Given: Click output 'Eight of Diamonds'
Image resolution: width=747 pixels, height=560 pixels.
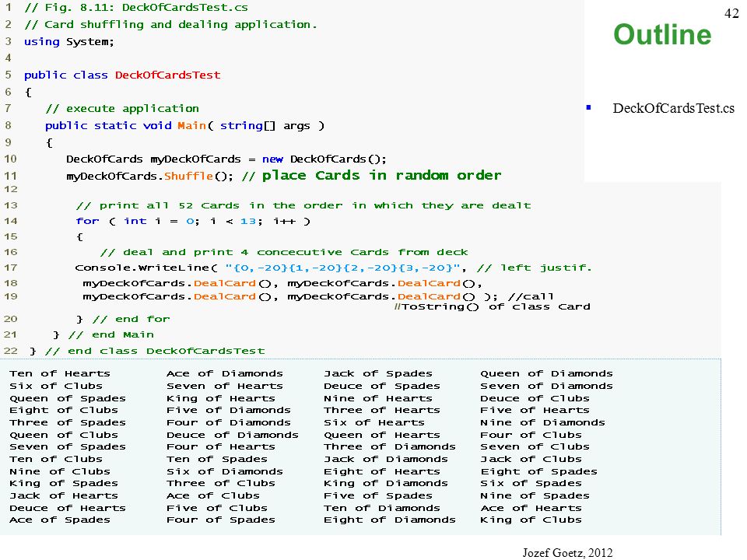Looking at the screenshot, I should [x=390, y=520].
